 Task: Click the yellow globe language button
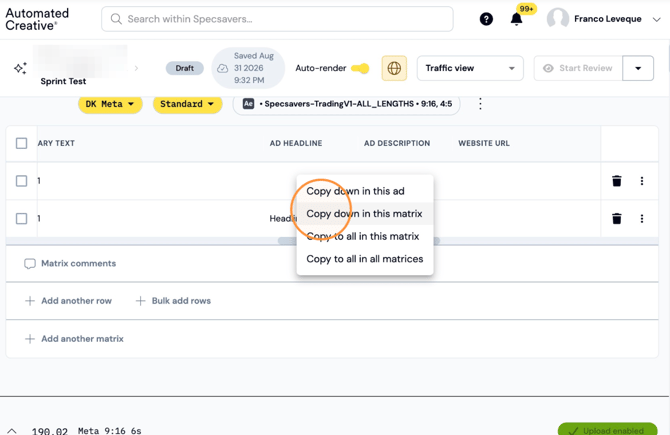394,68
